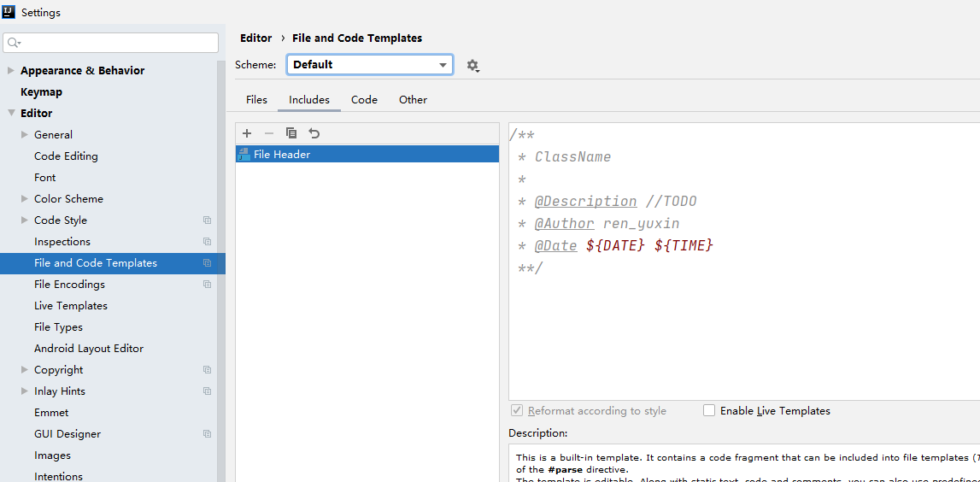Open Live Templates settings
980x482 pixels.
tap(71, 306)
